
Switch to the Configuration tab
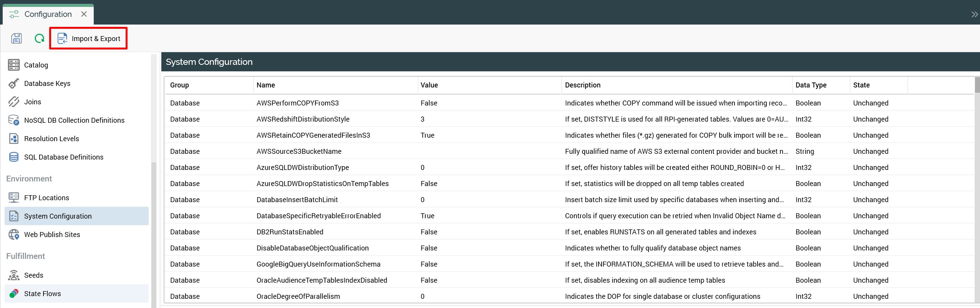48,14
